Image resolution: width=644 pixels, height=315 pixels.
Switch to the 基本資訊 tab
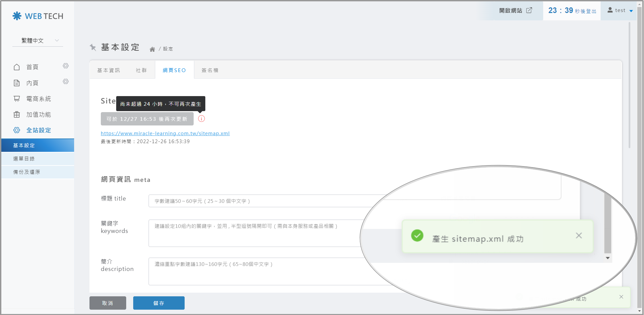point(109,70)
